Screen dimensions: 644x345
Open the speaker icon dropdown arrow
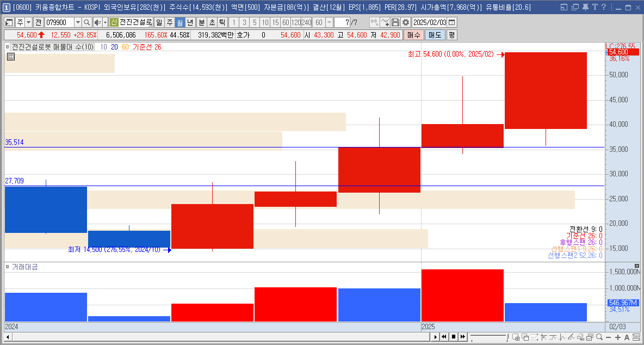click(105, 23)
